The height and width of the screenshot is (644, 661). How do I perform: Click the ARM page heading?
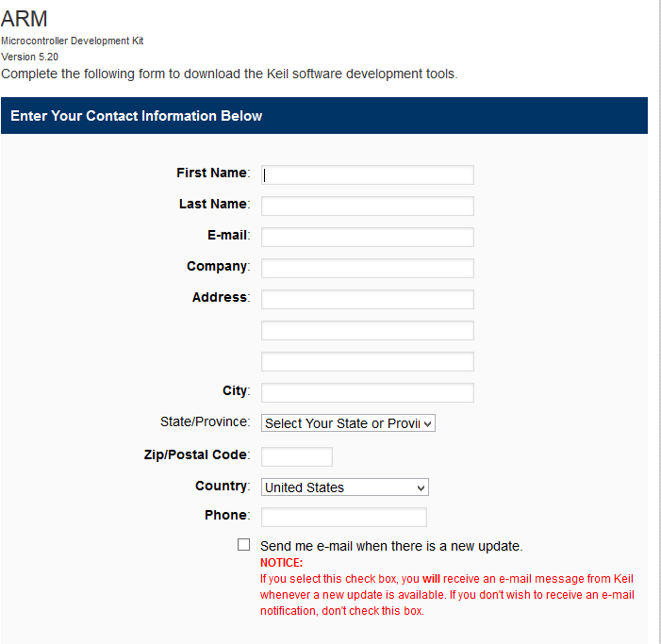tap(24, 19)
